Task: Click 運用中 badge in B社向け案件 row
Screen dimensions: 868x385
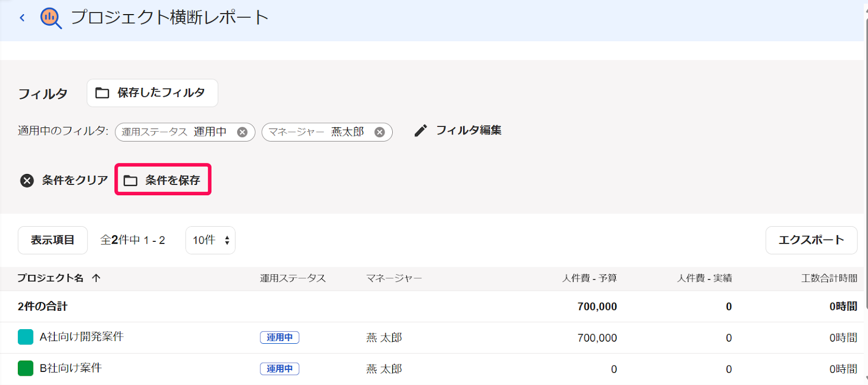Action: pyautogui.click(x=279, y=369)
